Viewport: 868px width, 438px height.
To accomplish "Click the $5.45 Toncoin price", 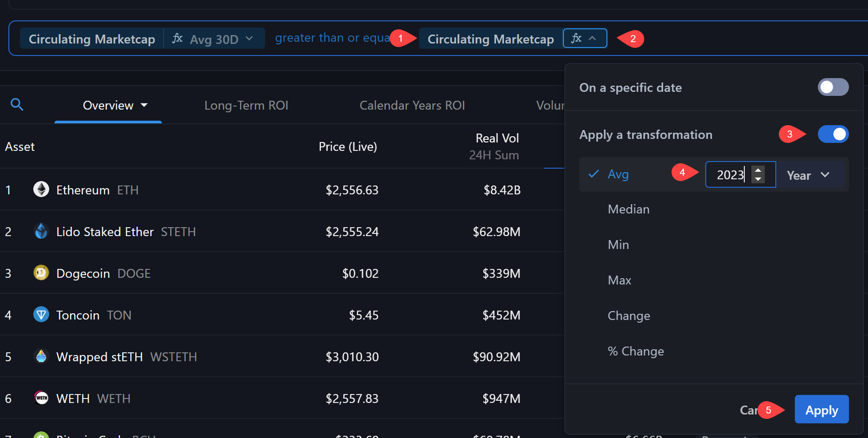I will tap(364, 315).
